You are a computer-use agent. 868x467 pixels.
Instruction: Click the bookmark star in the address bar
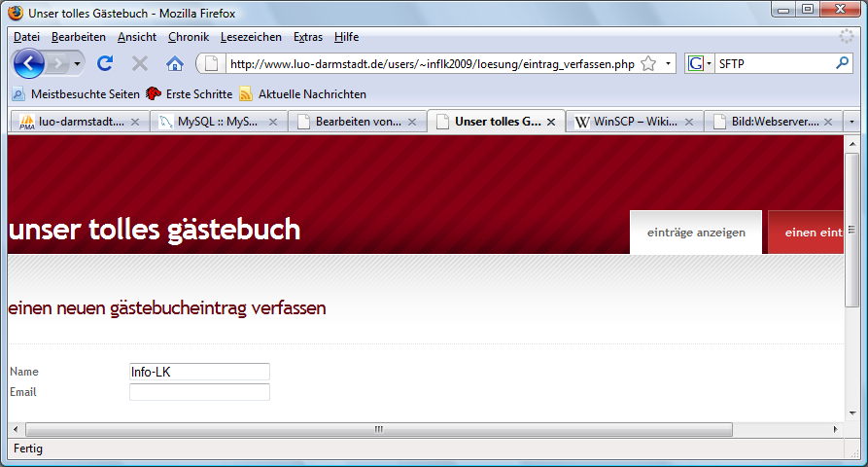648,63
